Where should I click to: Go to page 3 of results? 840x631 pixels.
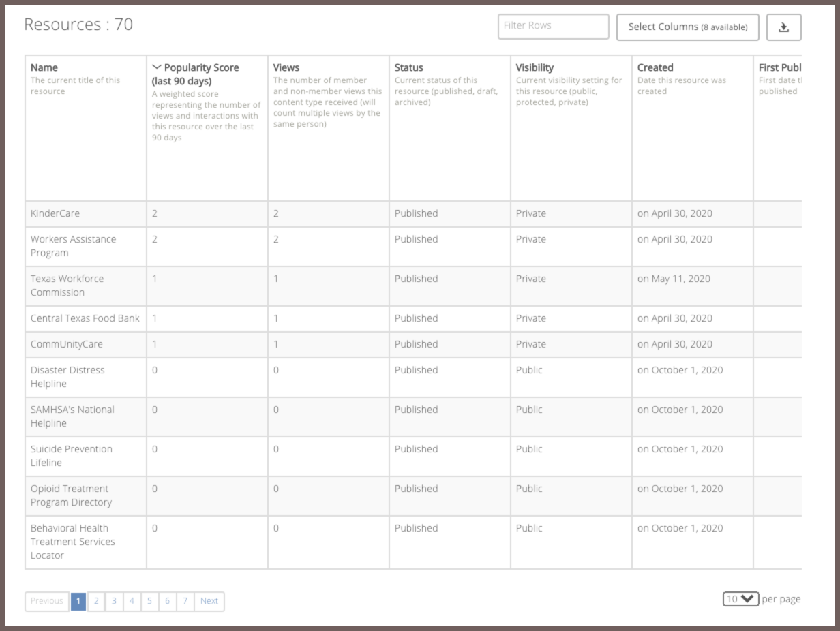pyautogui.click(x=114, y=601)
